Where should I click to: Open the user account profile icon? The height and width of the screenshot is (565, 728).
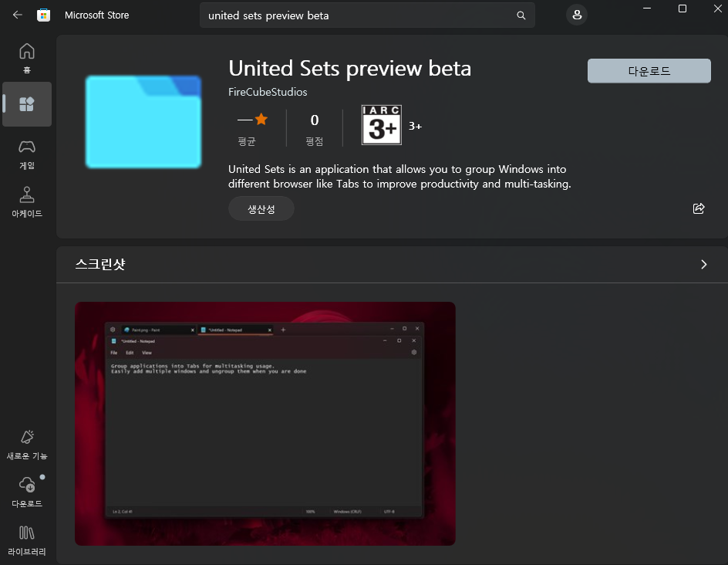[x=577, y=15]
